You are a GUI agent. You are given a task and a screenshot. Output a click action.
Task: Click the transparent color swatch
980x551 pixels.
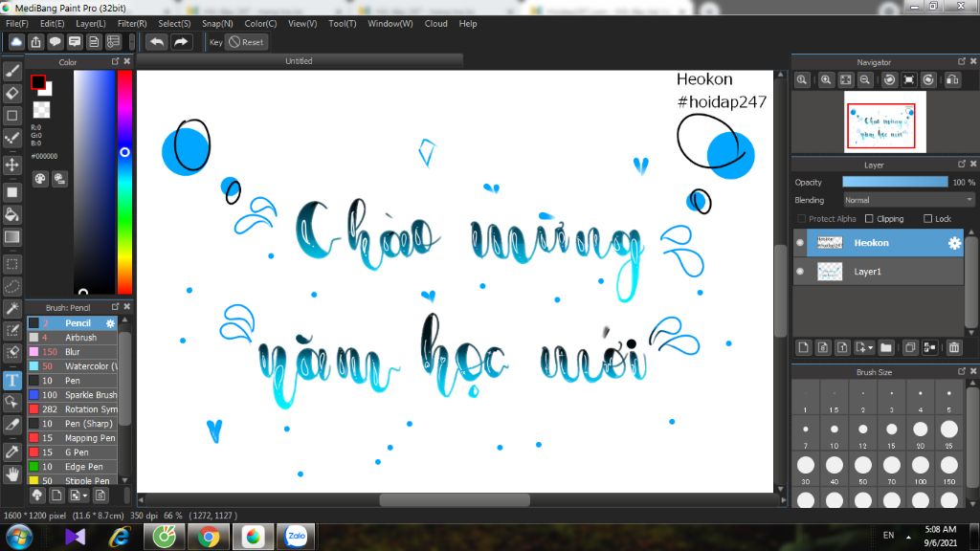(x=41, y=110)
